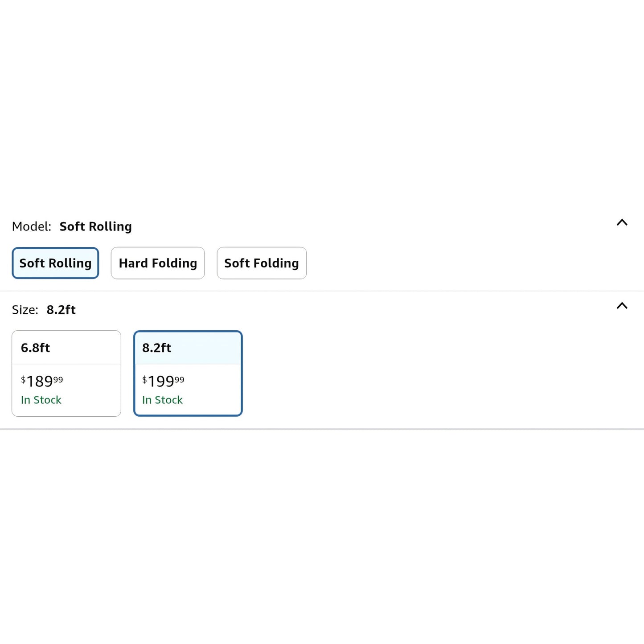Click the Size: header label

pos(25,310)
